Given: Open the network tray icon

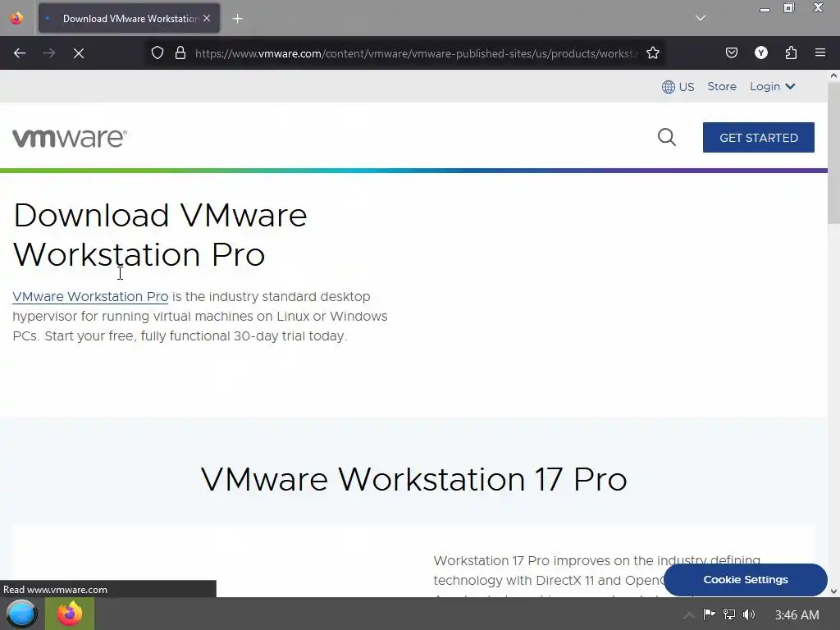Looking at the screenshot, I should pyautogui.click(x=729, y=614).
